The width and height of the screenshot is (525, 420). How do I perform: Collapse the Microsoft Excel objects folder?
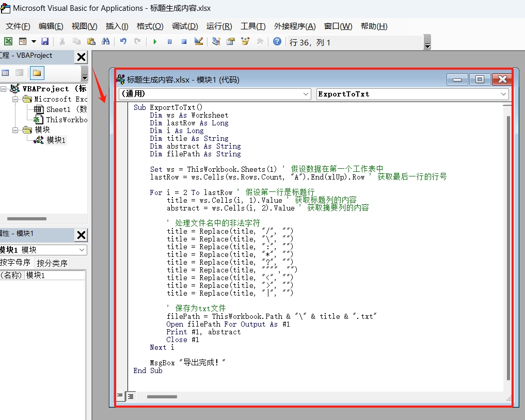click(x=15, y=100)
